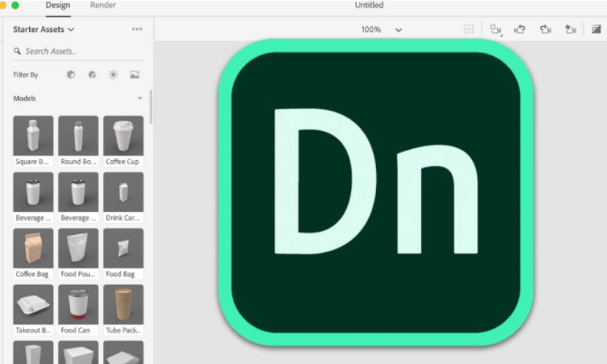This screenshot has width=607, height=364.
Task: Select the Coffee Bag model
Action: [x=33, y=253]
